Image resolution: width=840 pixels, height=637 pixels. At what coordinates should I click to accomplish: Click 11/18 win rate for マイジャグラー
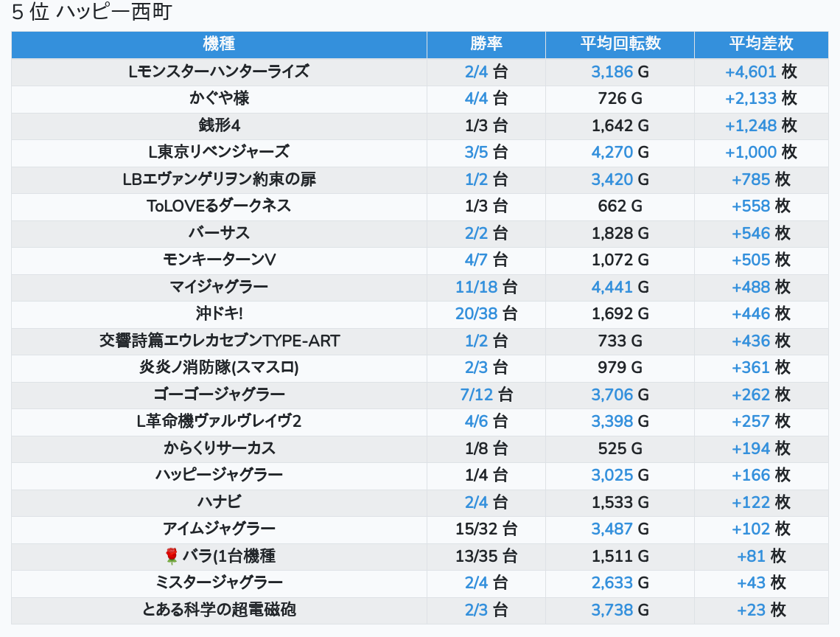coord(477,287)
